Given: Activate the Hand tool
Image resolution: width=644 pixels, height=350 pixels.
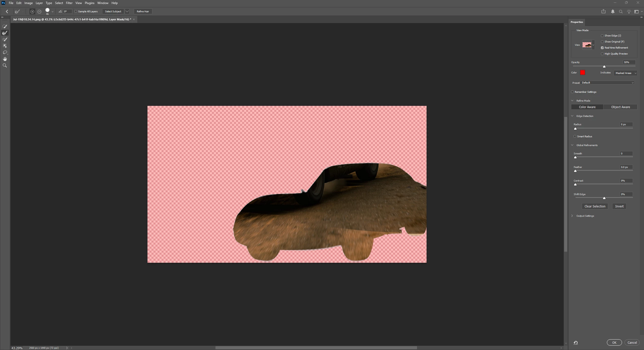Looking at the screenshot, I should [5, 59].
